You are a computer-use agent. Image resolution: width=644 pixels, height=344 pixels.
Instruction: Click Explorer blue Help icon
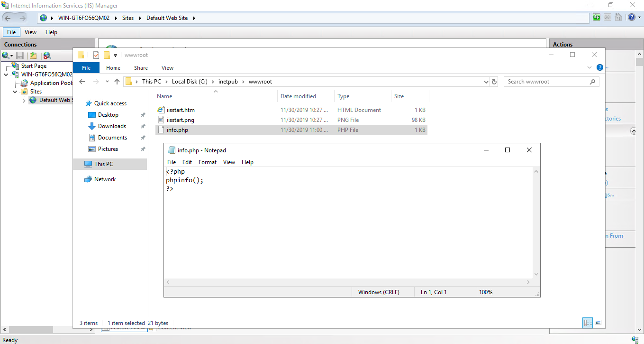[599, 68]
